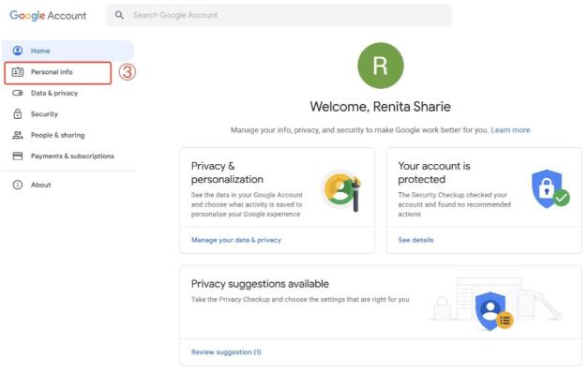Image resolution: width=588 pixels, height=372 pixels.
Task: Click the green R profile avatar
Action: tap(381, 66)
